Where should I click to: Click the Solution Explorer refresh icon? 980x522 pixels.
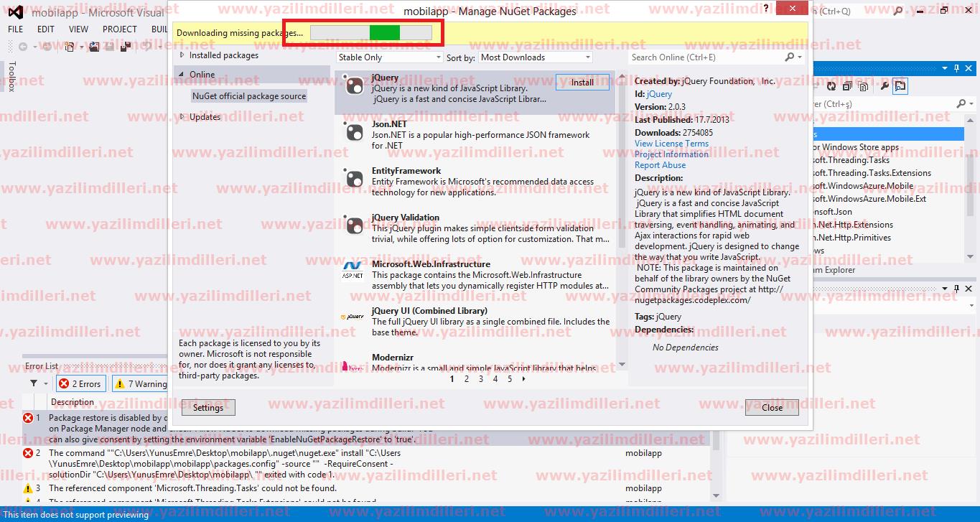[831, 86]
